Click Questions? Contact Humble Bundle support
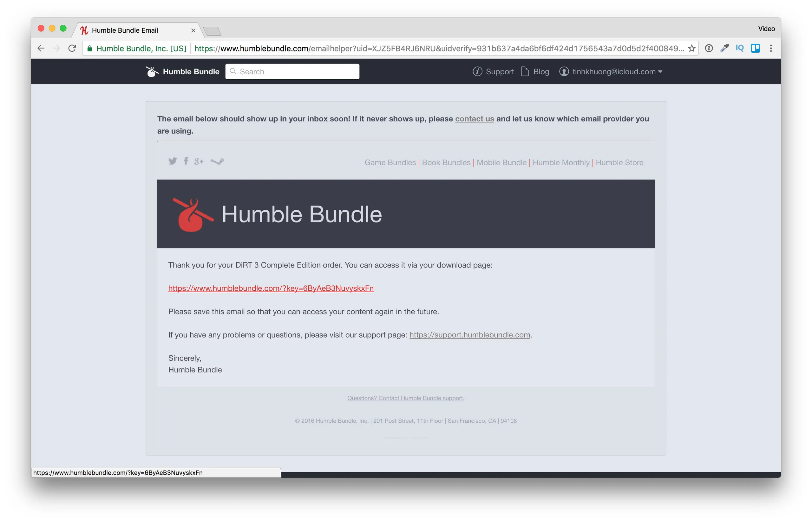The image size is (812, 522). coord(405,398)
